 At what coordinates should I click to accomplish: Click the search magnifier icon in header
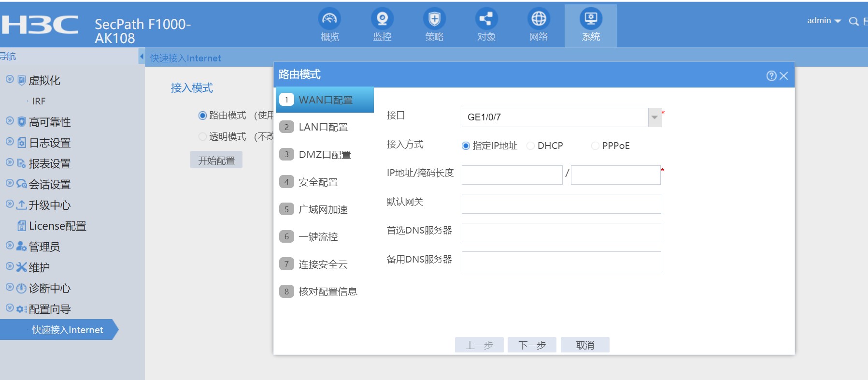pos(854,21)
